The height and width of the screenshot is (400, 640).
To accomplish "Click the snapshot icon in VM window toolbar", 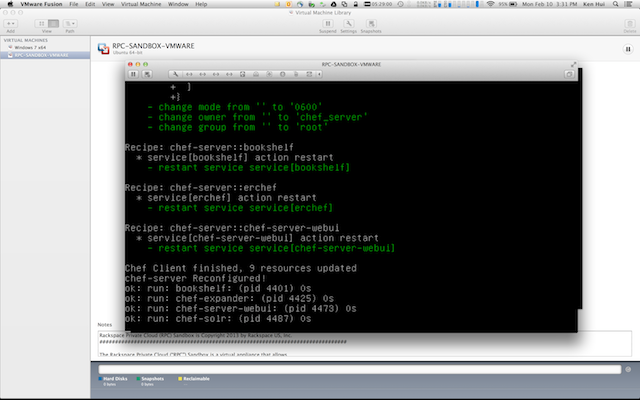I will (147, 74).
